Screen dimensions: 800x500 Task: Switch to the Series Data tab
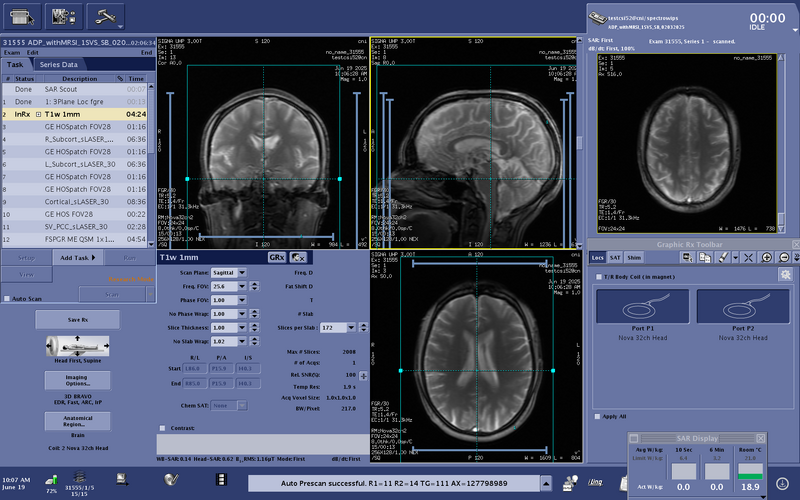59,65
